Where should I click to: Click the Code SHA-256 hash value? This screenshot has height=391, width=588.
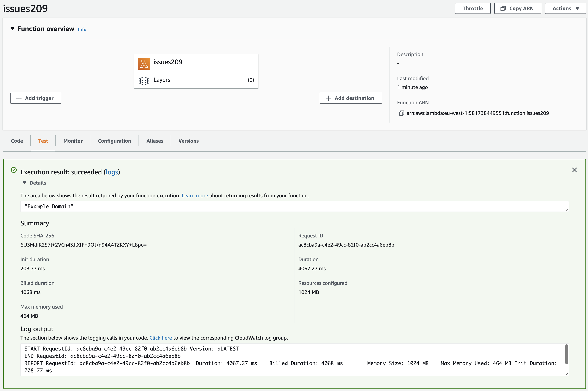pyautogui.click(x=83, y=245)
